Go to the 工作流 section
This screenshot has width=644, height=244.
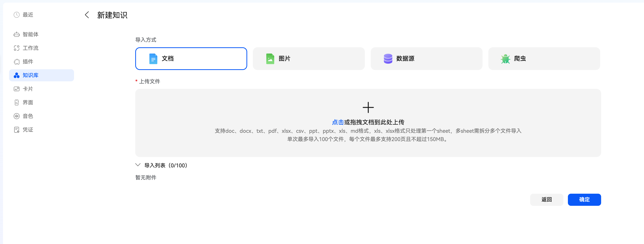(42, 48)
